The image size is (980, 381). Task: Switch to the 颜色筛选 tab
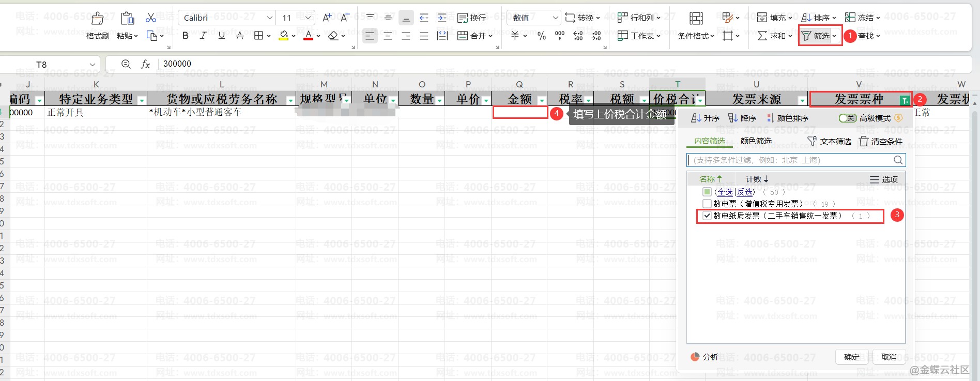[x=756, y=141]
